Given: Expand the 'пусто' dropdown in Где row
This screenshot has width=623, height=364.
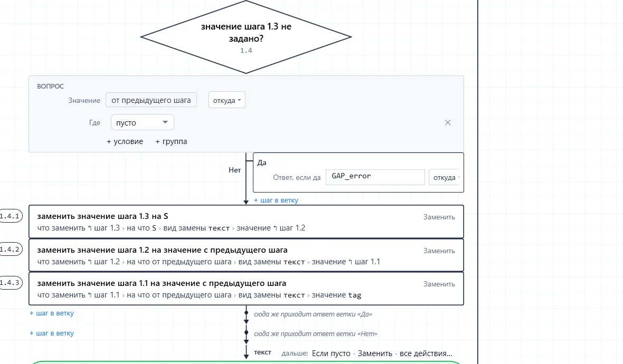Looking at the screenshot, I should click(142, 123).
